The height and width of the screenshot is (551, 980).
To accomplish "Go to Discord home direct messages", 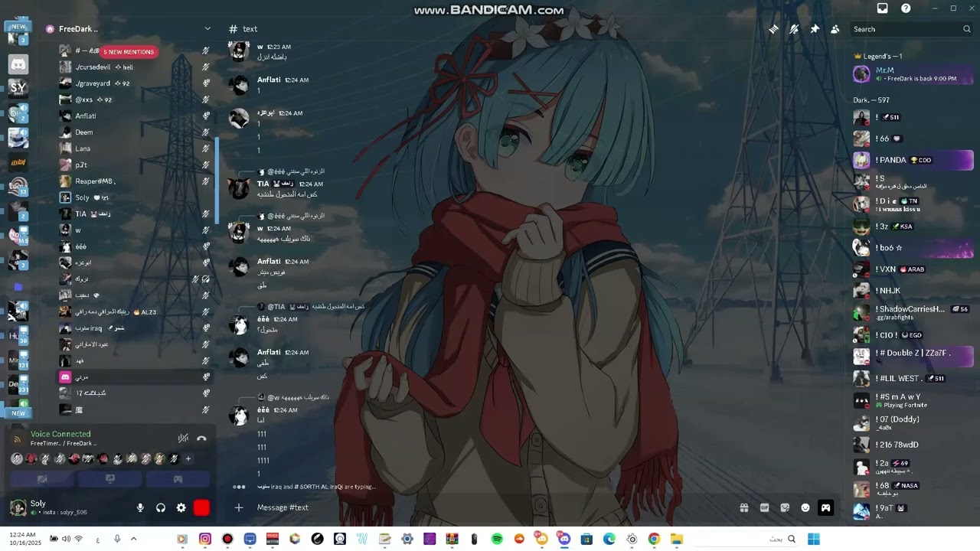I will click(18, 64).
